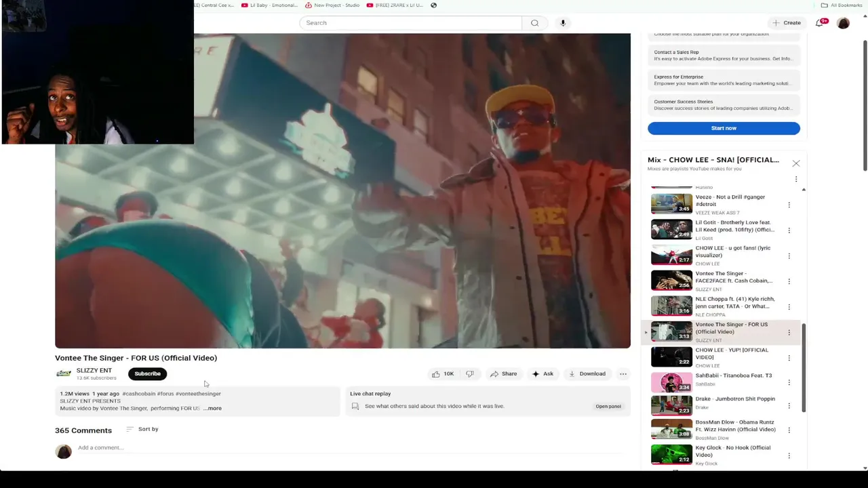
Task: Click Start now ad button
Action: 724,128
